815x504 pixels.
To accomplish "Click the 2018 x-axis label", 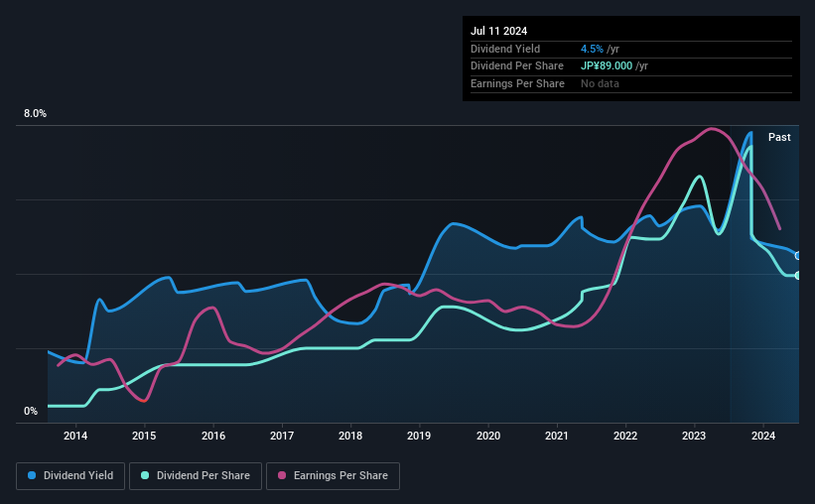I will pyautogui.click(x=350, y=436).
